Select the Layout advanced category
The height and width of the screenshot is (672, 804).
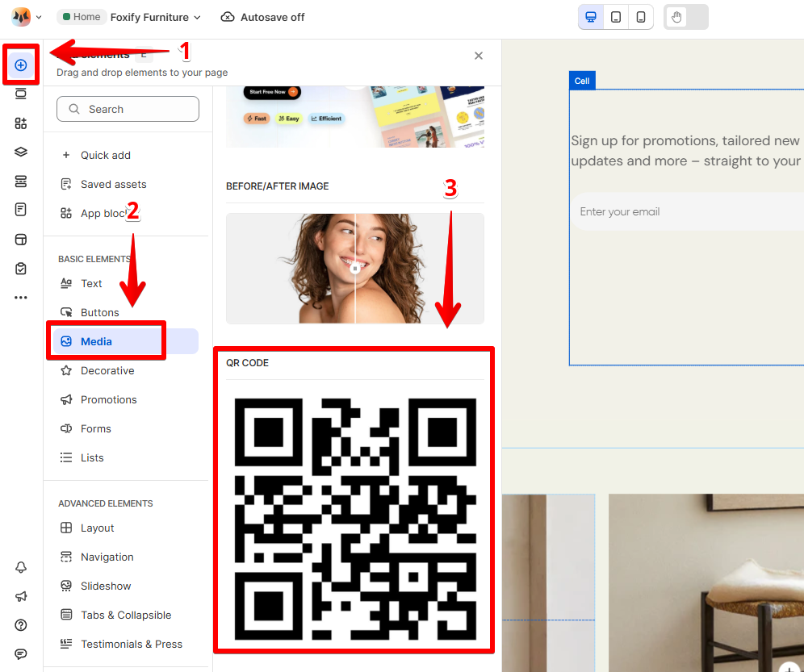pyautogui.click(x=126, y=528)
